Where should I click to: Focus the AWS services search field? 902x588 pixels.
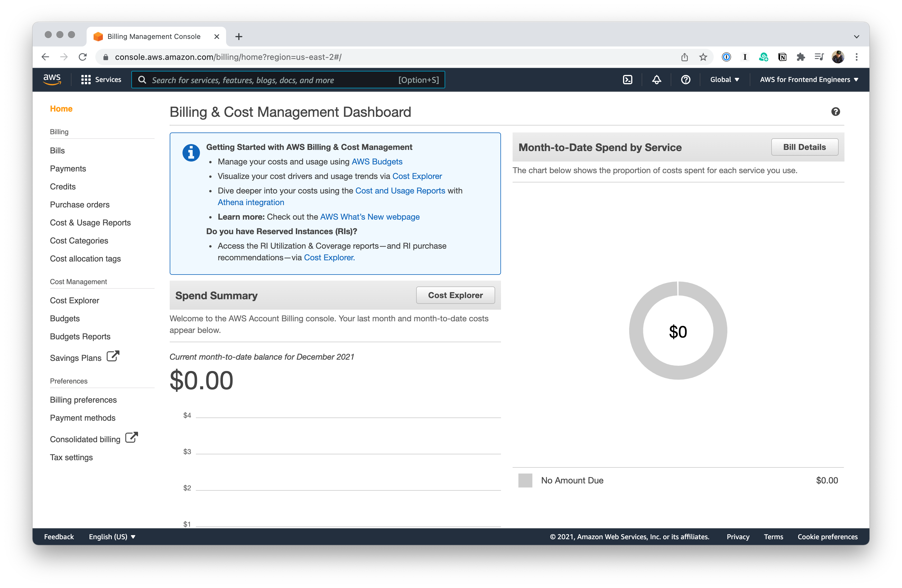click(x=288, y=80)
